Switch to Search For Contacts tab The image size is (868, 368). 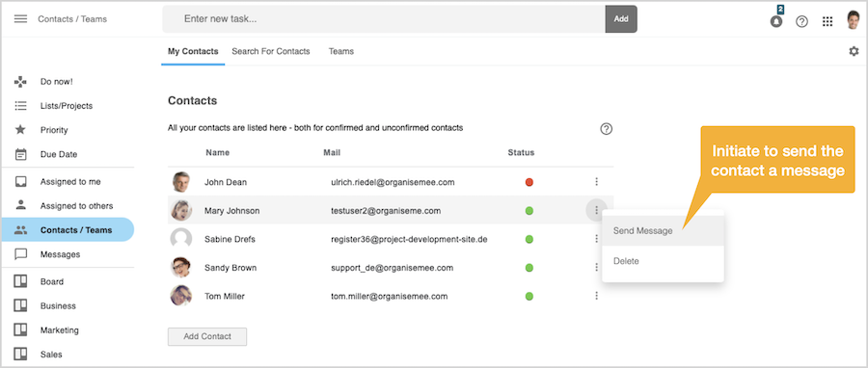(271, 51)
